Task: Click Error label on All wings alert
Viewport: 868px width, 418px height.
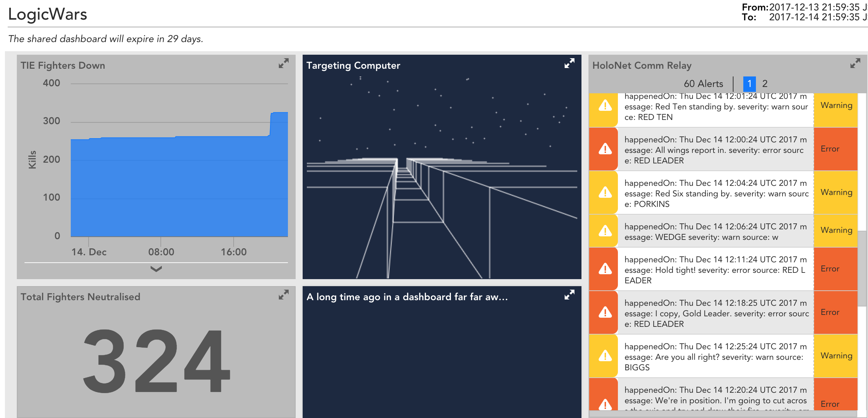Action: pyautogui.click(x=830, y=149)
